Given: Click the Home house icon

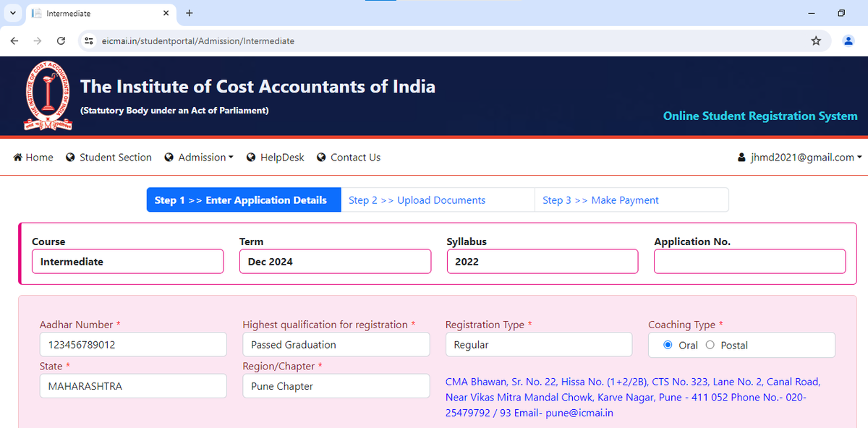Looking at the screenshot, I should pos(17,157).
